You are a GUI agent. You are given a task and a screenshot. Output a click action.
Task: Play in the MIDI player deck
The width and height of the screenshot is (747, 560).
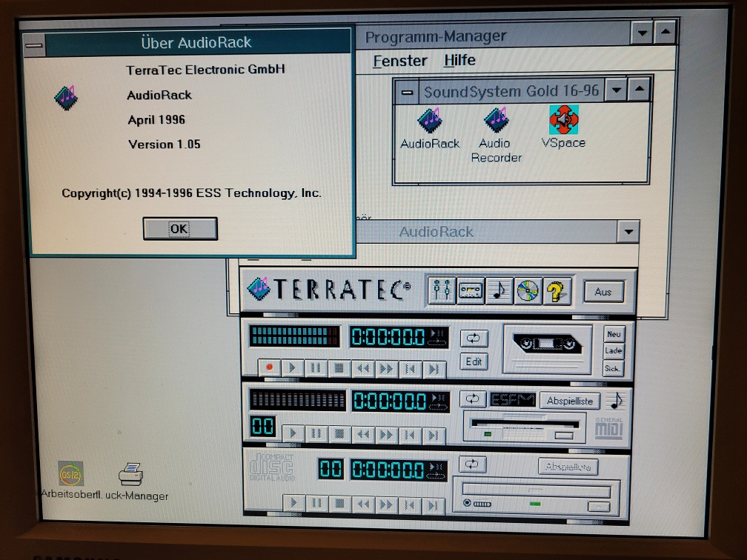(x=293, y=433)
